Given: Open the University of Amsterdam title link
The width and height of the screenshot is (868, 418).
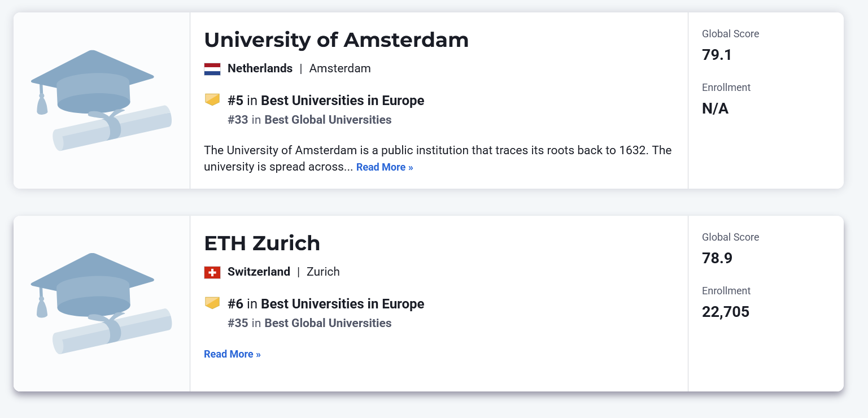Looking at the screenshot, I should tap(336, 40).
